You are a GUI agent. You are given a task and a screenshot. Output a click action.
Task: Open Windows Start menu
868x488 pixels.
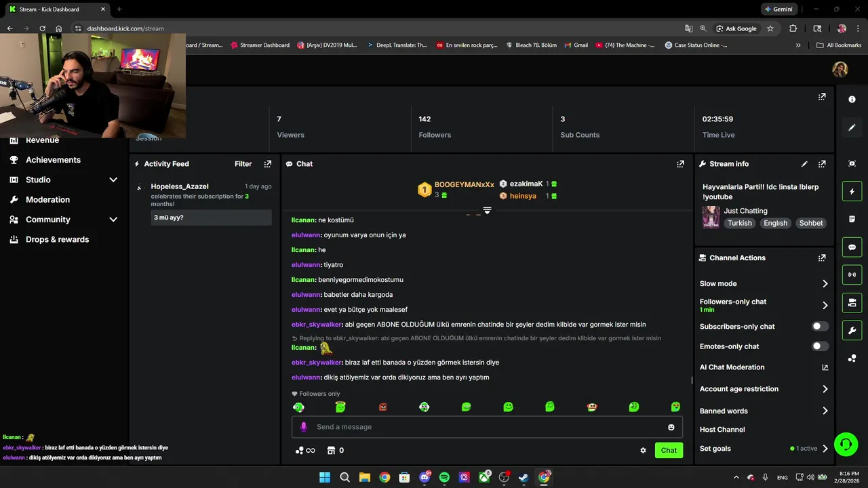click(x=325, y=477)
